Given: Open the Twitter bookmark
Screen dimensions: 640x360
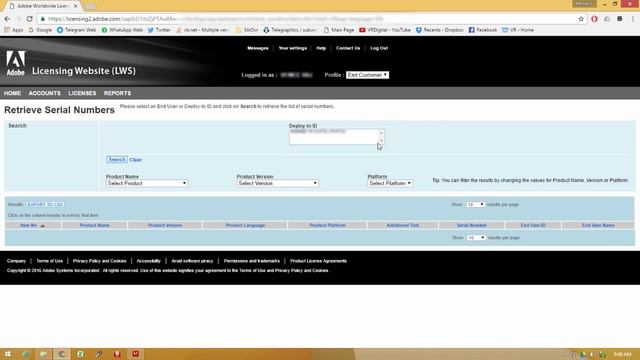Looking at the screenshot, I should click(159, 30).
